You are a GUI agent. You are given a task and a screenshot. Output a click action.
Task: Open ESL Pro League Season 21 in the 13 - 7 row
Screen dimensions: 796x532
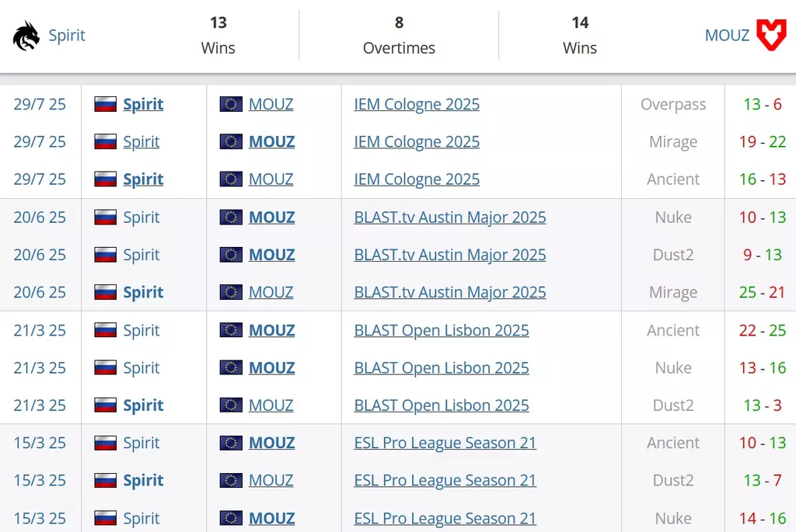(445, 480)
